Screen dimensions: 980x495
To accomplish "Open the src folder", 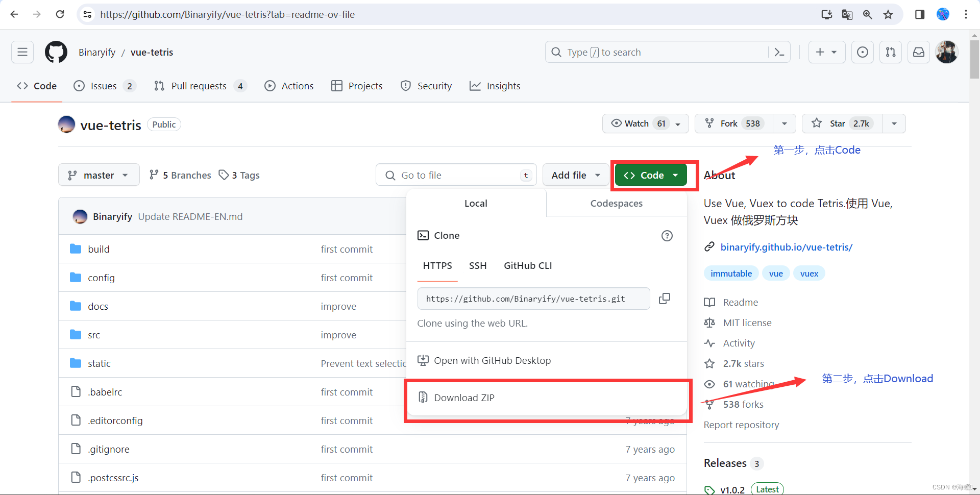I will (x=94, y=335).
